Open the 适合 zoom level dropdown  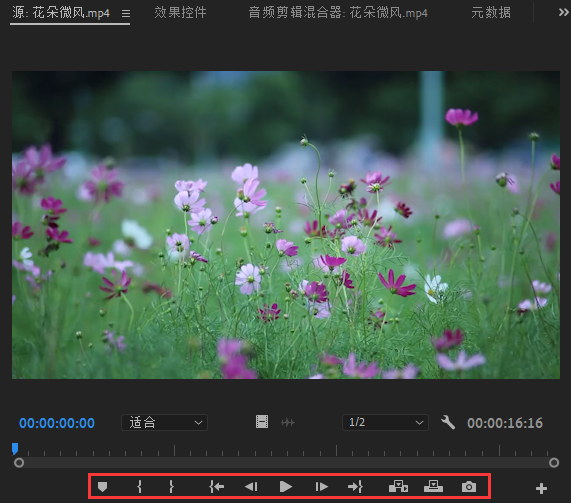point(164,423)
